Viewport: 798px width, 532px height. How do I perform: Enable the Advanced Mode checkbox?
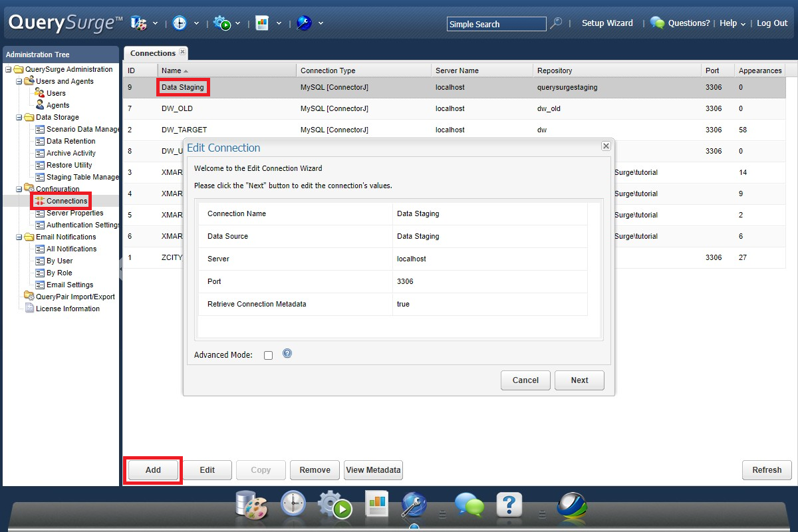[268, 355]
